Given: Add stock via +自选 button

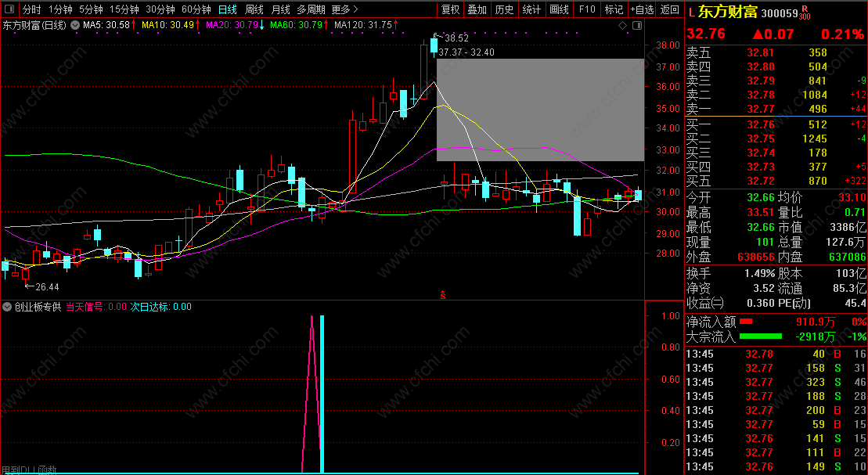Looking at the screenshot, I should pos(642,9).
